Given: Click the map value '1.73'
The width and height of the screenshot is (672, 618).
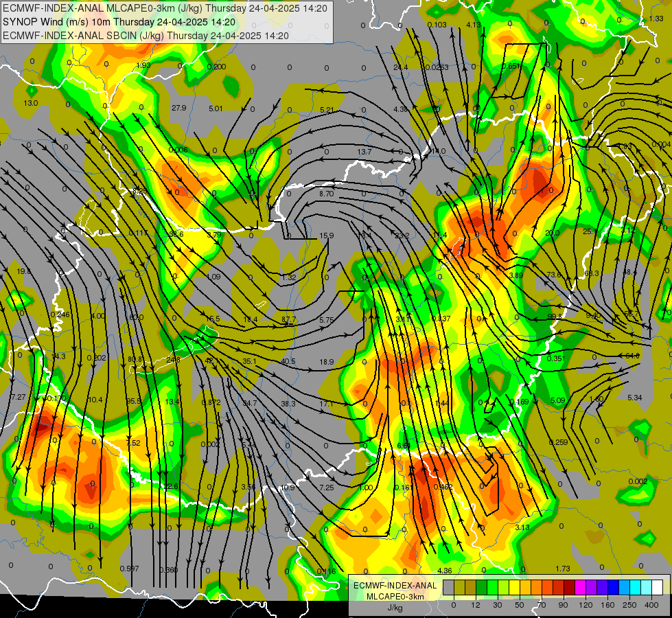Looking at the screenshot, I should pos(563,569).
